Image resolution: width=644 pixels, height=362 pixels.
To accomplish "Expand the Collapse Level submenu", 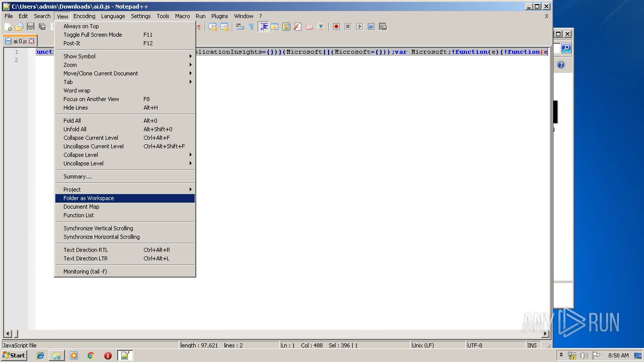I will point(125,155).
